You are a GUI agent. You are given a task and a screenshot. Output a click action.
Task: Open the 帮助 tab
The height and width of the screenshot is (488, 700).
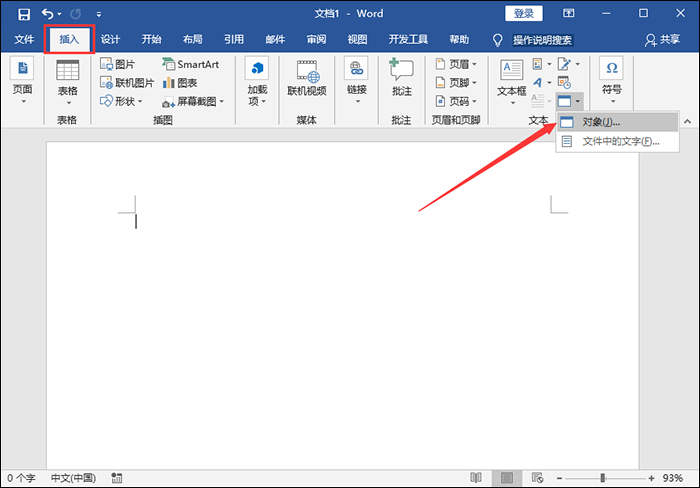tap(459, 40)
